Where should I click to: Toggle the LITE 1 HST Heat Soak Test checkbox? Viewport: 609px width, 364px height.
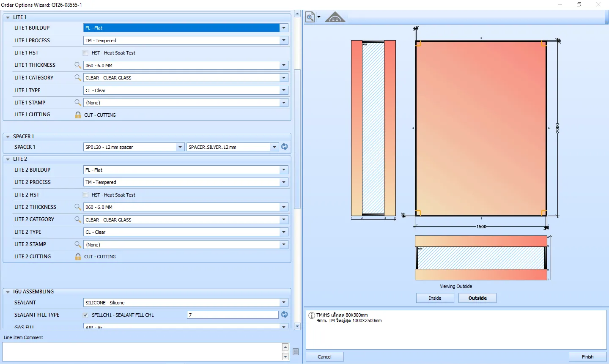click(85, 53)
